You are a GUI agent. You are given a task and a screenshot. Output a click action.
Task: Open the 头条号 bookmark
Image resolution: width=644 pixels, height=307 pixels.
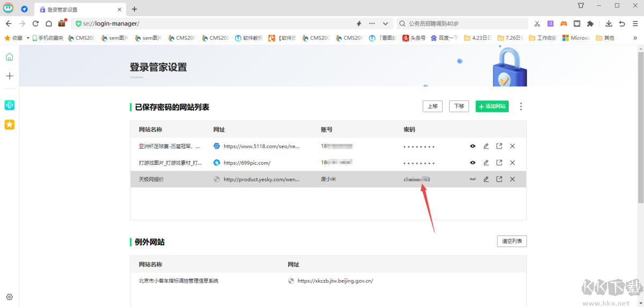coord(414,38)
